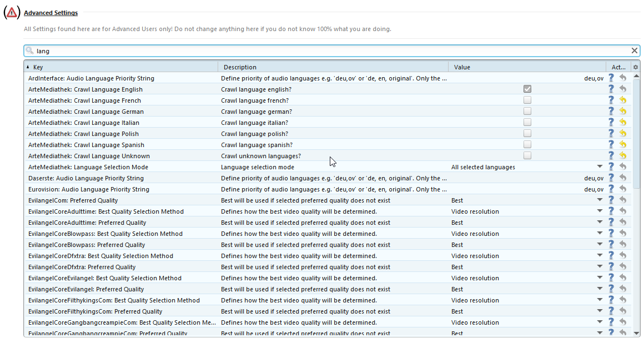
Task: Check Crawl Language Polish checkbox
Action: pyautogui.click(x=527, y=133)
